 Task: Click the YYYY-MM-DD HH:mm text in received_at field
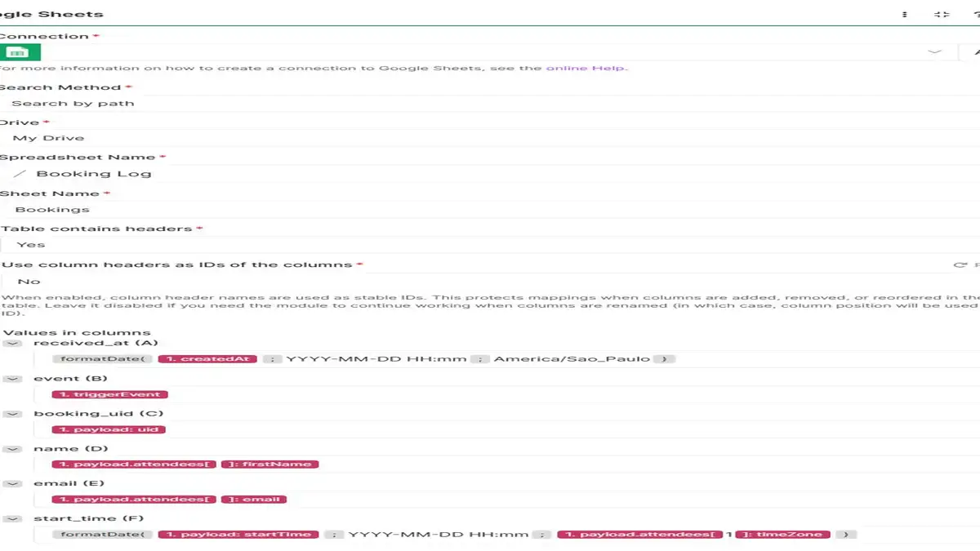(x=376, y=359)
